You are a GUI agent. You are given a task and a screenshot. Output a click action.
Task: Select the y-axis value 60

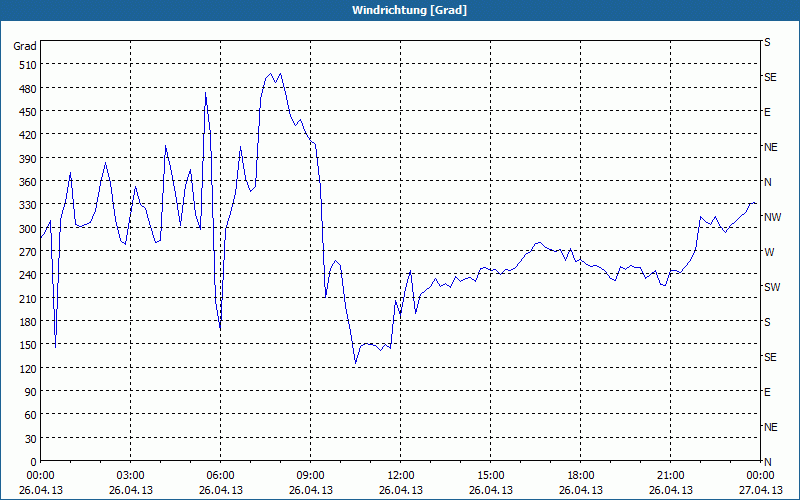click(x=30, y=415)
